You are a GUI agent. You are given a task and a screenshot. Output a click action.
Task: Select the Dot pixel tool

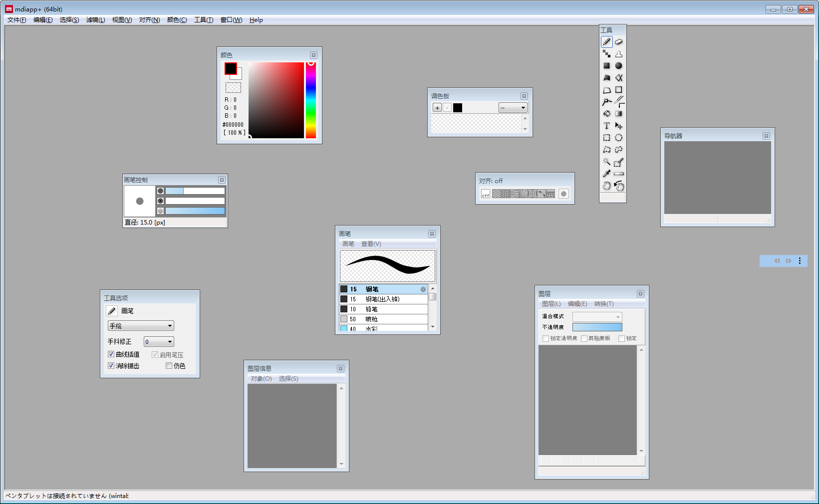606,54
